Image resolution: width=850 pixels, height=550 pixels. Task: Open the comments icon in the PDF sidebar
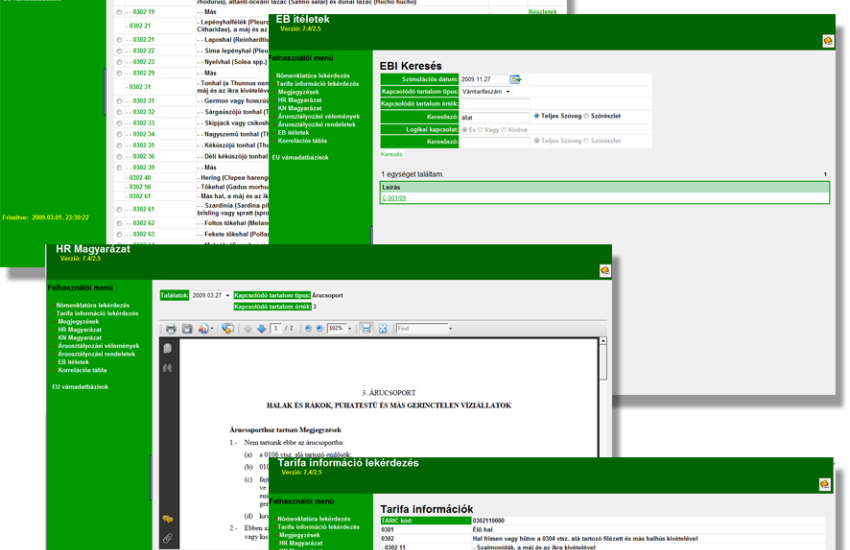[x=167, y=518]
